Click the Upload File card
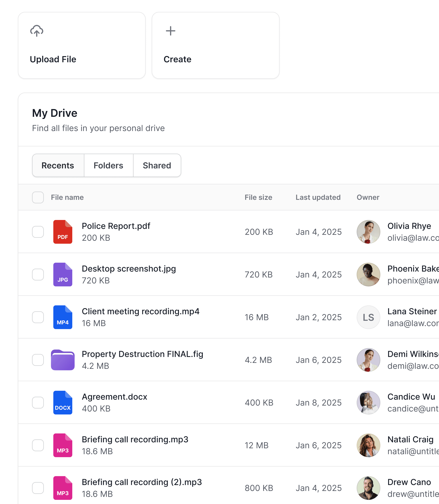 tap(82, 45)
